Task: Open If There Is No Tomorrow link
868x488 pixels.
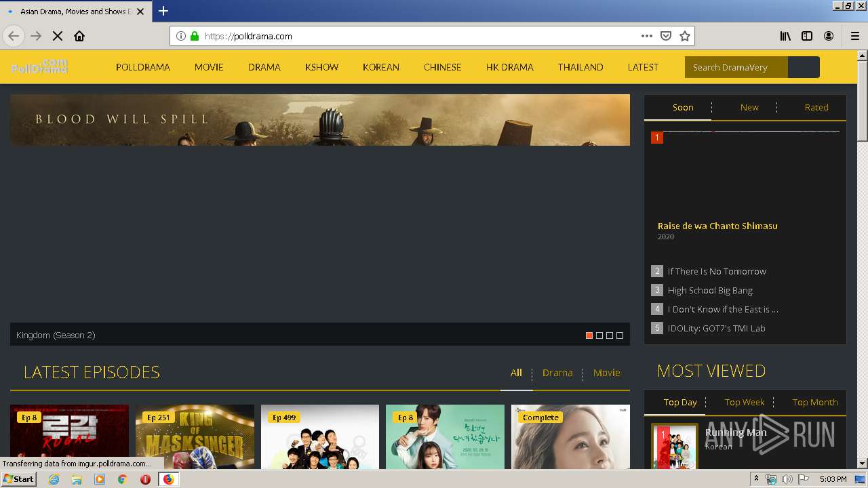Action: click(x=717, y=271)
